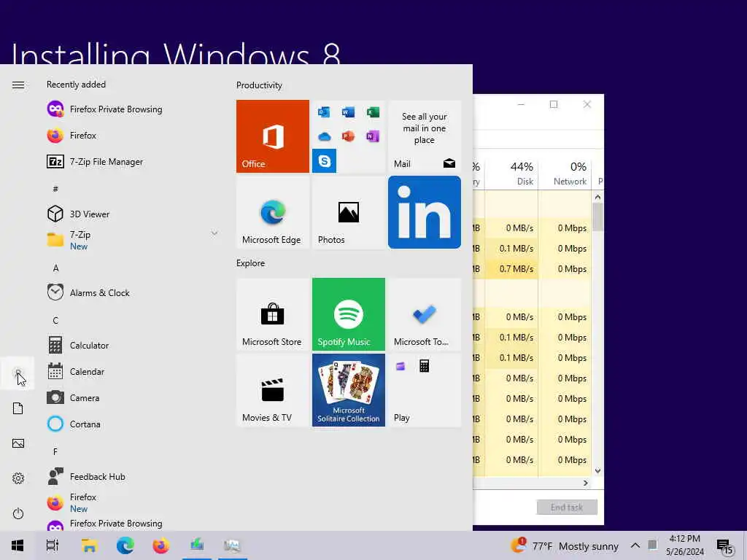747x560 pixels.
Task: Jump to letter A section header
Action: pos(55,268)
